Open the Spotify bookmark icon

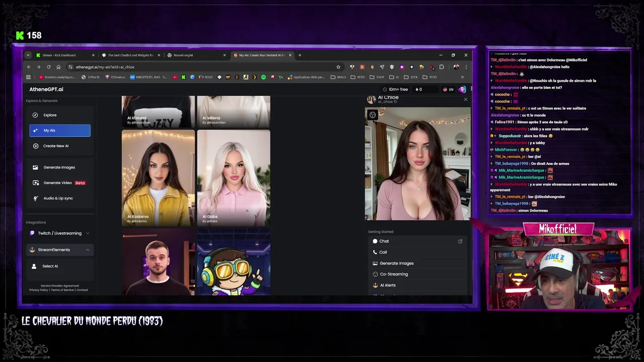[x=263, y=77]
